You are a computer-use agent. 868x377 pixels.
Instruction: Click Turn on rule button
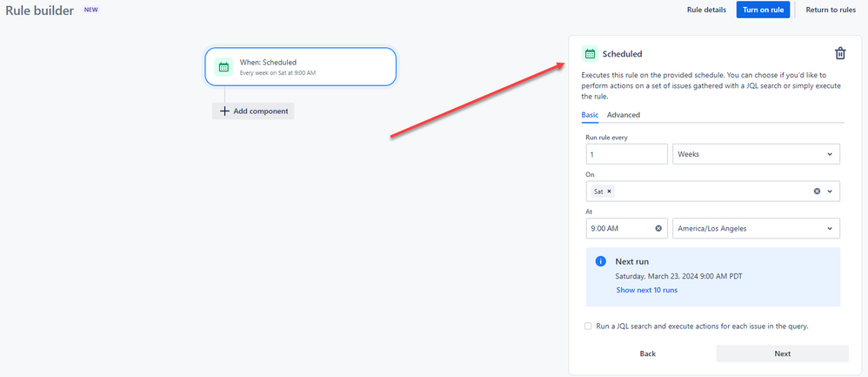763,10
